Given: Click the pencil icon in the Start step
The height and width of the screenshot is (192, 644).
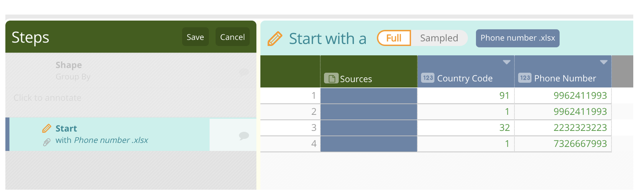Looking at the screenshot, I should (x=46, y=129).
